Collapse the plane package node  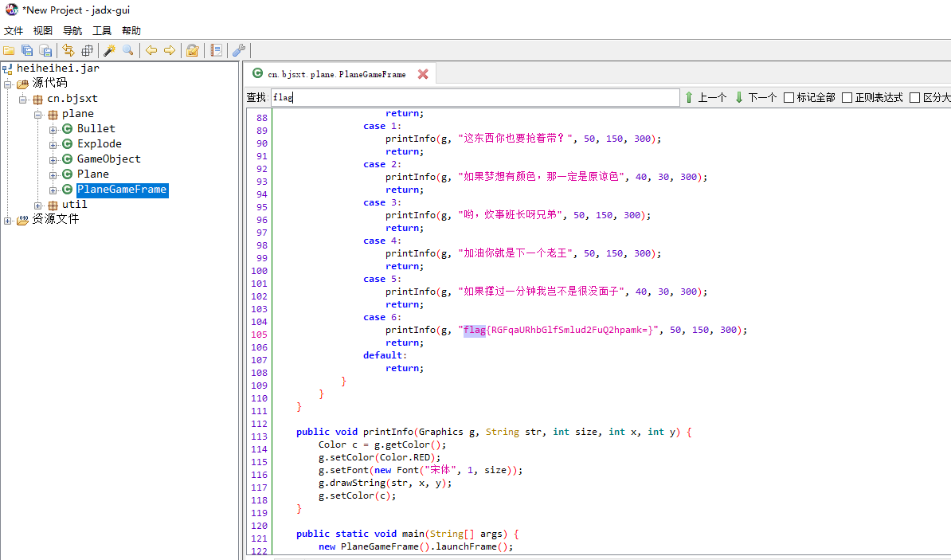point(37,114)
